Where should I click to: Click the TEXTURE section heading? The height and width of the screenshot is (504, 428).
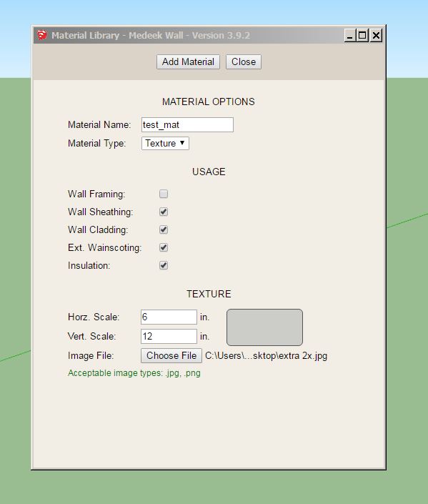click(x=209, y=294)
